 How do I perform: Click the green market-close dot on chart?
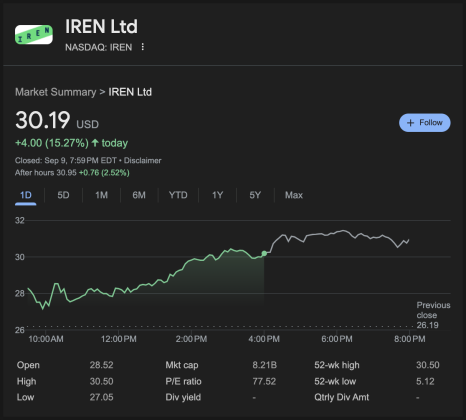[264, 254]
